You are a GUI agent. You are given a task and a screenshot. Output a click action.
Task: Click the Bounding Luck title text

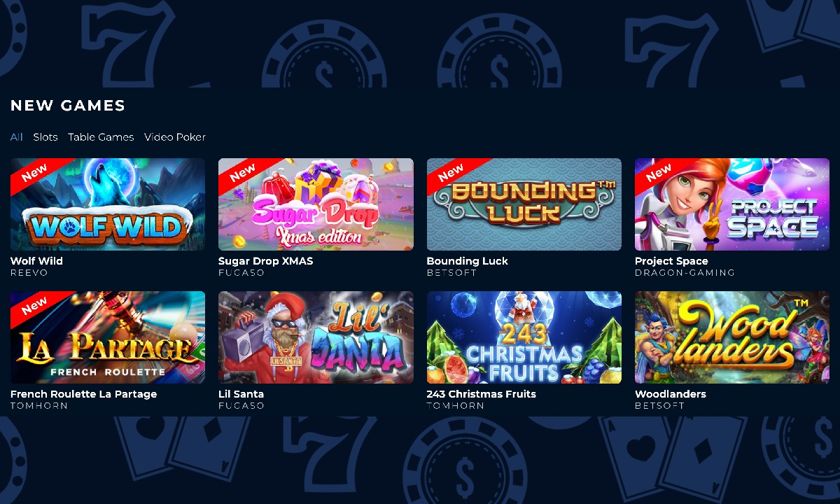(468, 261)
